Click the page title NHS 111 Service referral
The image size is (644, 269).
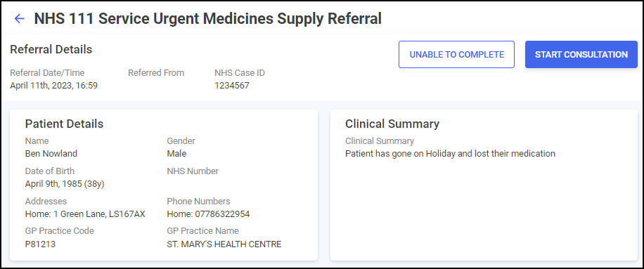(x=208, y=18)
